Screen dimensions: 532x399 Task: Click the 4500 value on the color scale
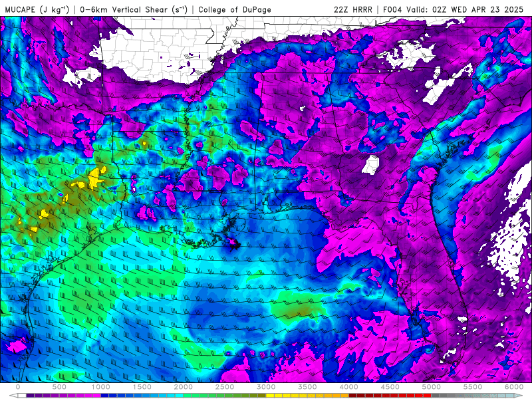(x=390, y=387)
